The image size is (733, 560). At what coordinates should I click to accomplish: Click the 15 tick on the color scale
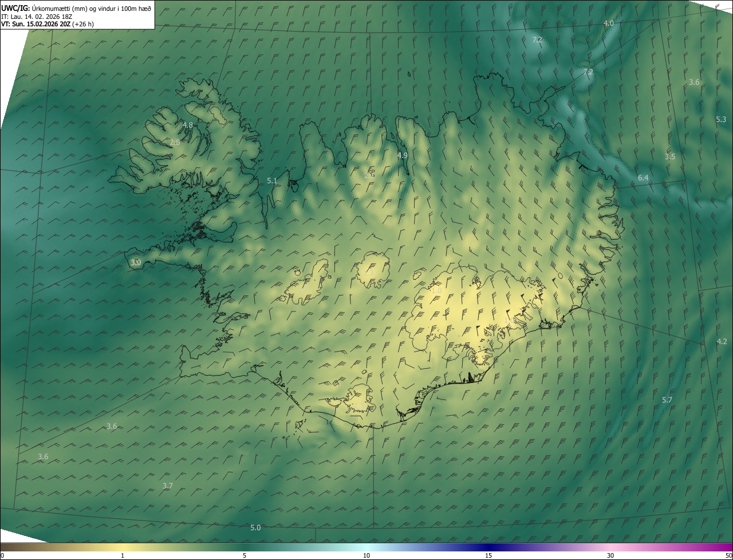coord(488,556)
